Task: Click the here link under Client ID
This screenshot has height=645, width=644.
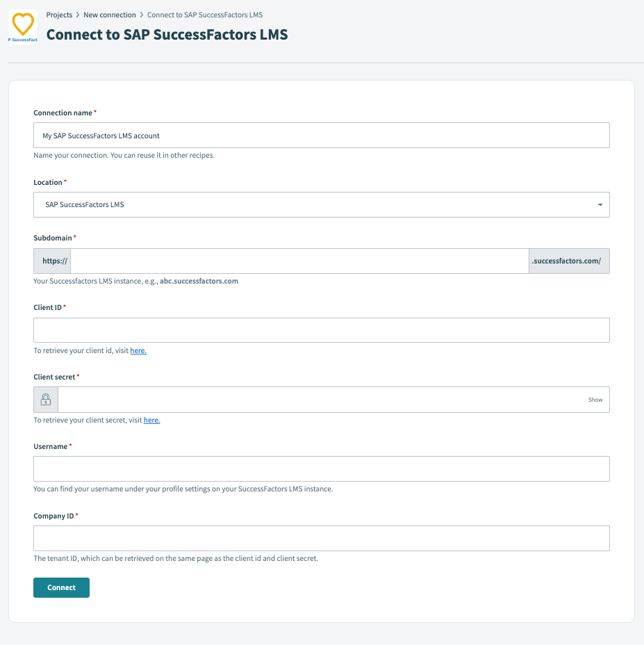Action: point(138,350)
